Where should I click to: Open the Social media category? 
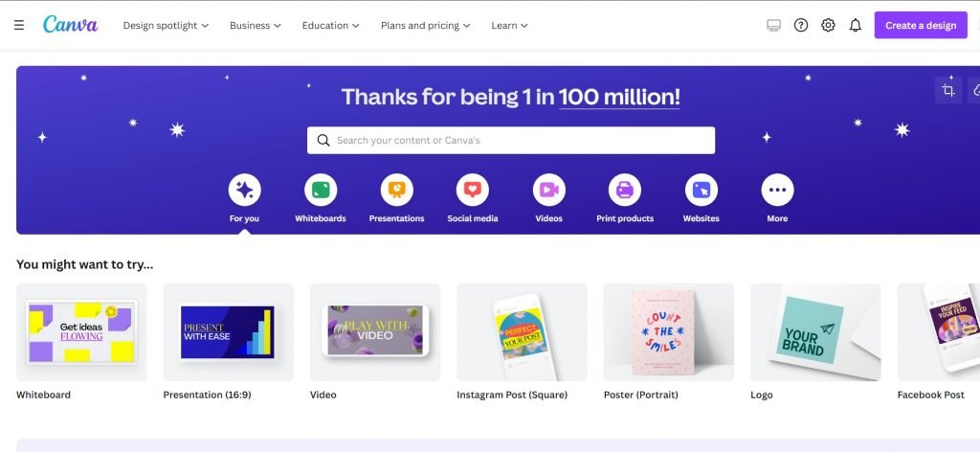click(473, 191)
